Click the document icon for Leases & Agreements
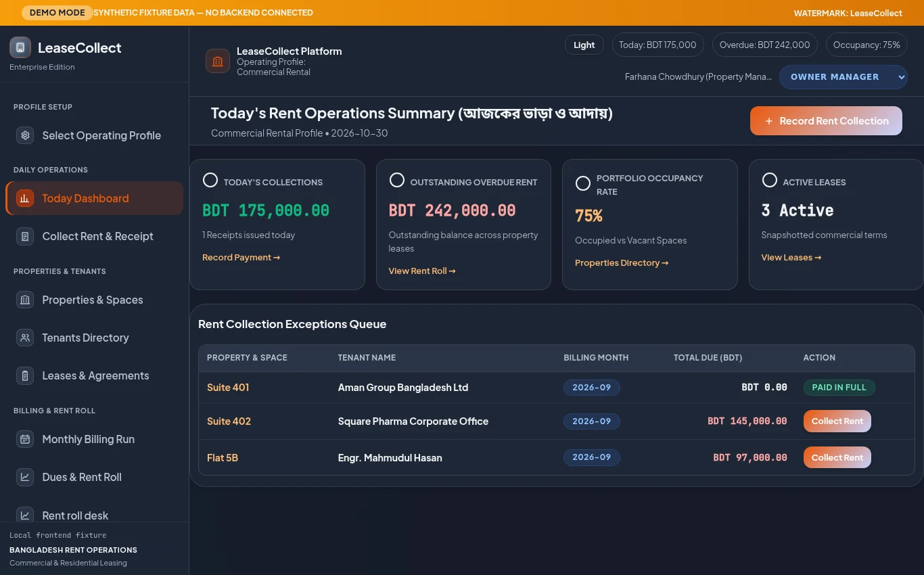Screen dimensions: 924x575 coord(25,375)
